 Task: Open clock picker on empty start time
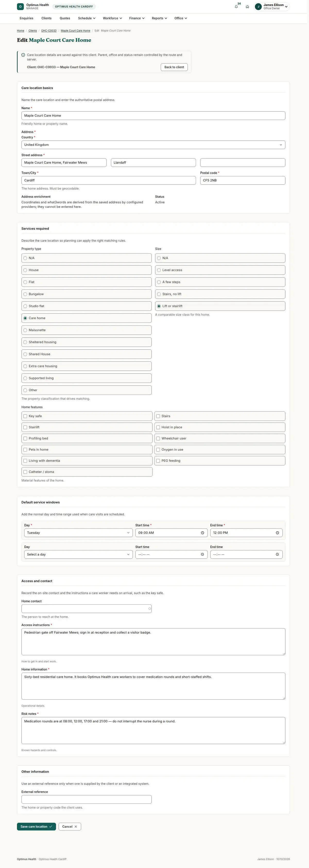(x=202, y=554)
